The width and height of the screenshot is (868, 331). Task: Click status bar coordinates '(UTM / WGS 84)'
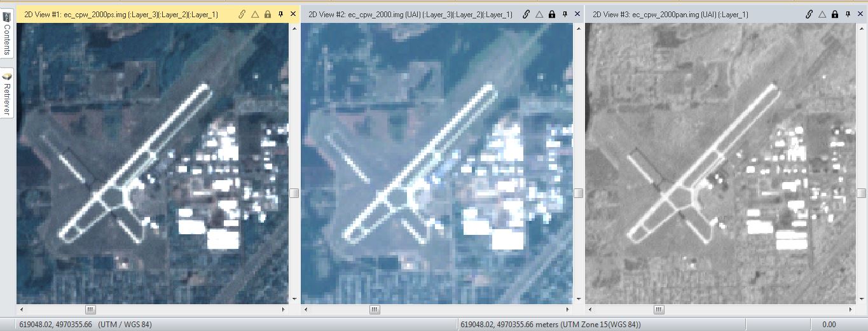click(123, 324)
